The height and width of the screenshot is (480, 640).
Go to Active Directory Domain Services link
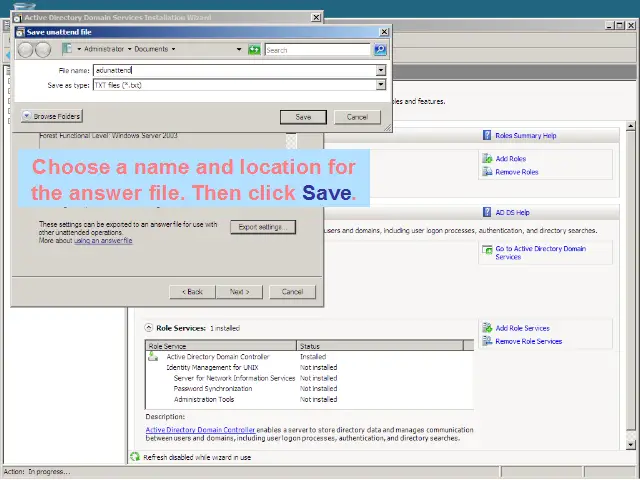click(x=540, y=253)
